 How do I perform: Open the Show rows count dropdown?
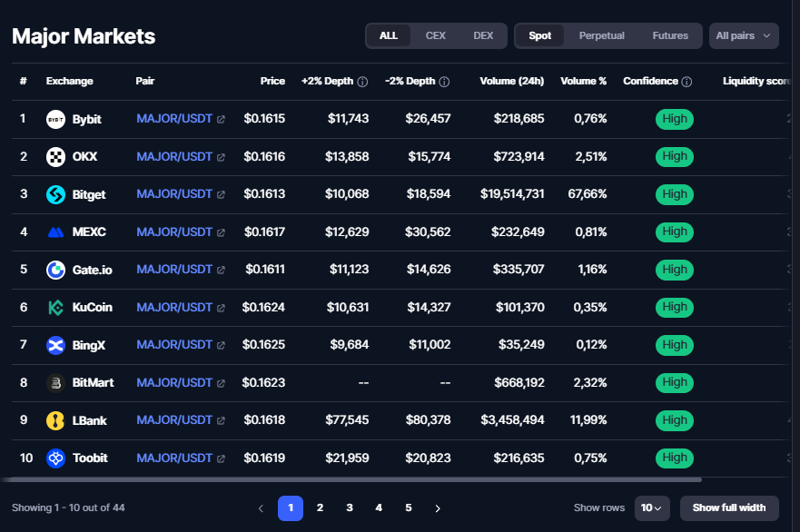tap(651, 507)
